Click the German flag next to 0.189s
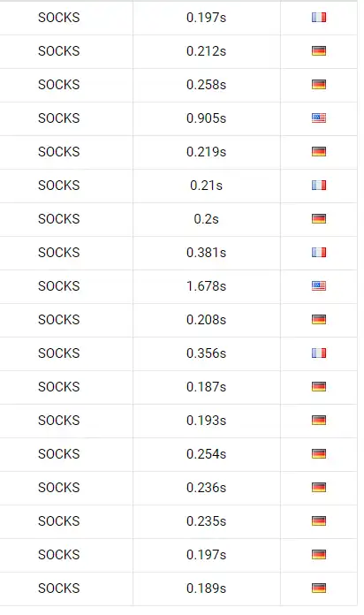 coord(318,588)
